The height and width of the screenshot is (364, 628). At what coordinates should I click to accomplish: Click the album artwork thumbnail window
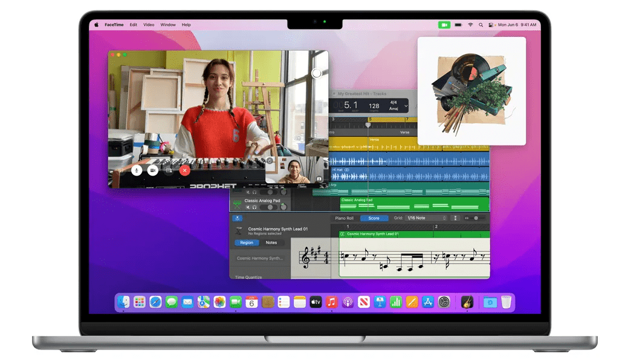coord(471,91)
